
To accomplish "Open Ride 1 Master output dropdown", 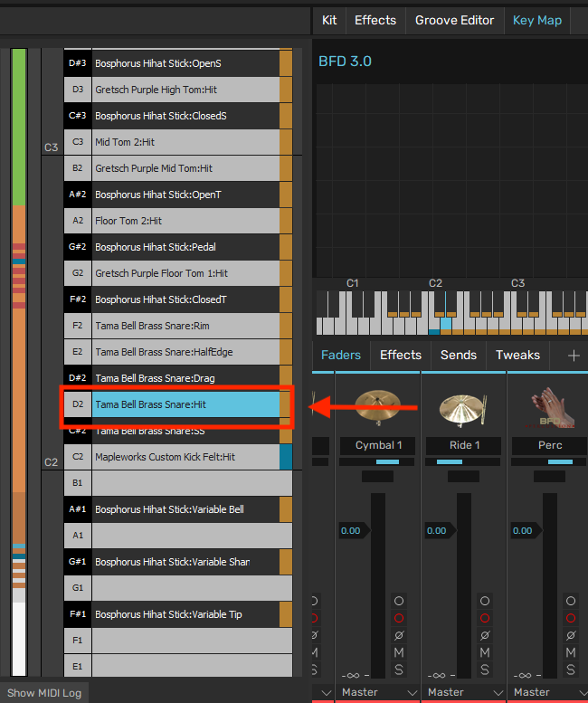I will [464, 692].
